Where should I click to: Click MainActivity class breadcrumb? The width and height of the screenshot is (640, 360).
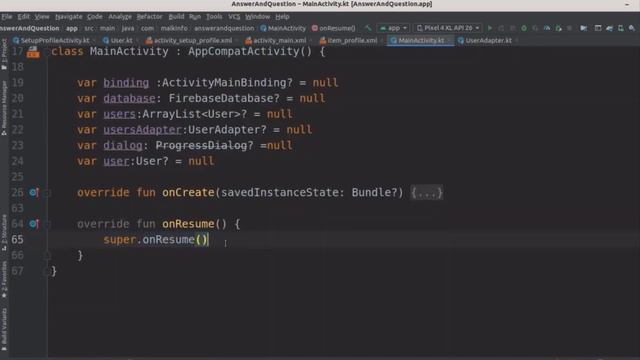tap(283, 28)
